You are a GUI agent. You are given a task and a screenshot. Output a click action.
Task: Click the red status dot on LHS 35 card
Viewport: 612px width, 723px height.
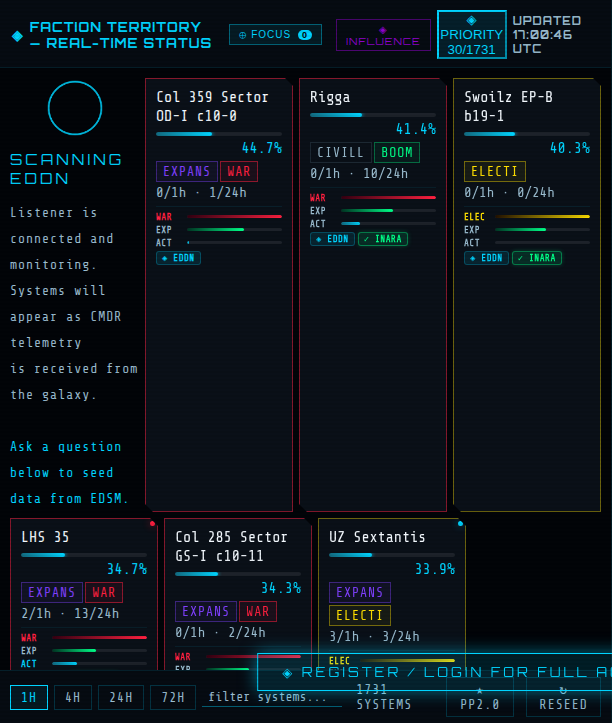152,524
